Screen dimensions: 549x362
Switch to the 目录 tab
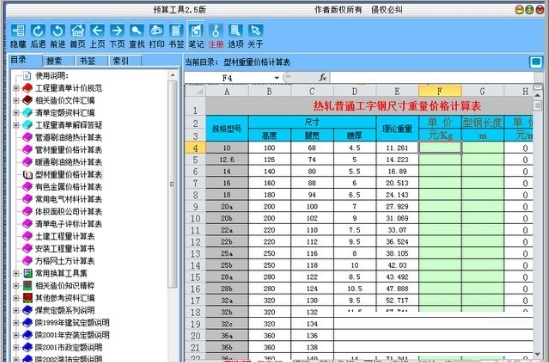click(x=25, y=60)
